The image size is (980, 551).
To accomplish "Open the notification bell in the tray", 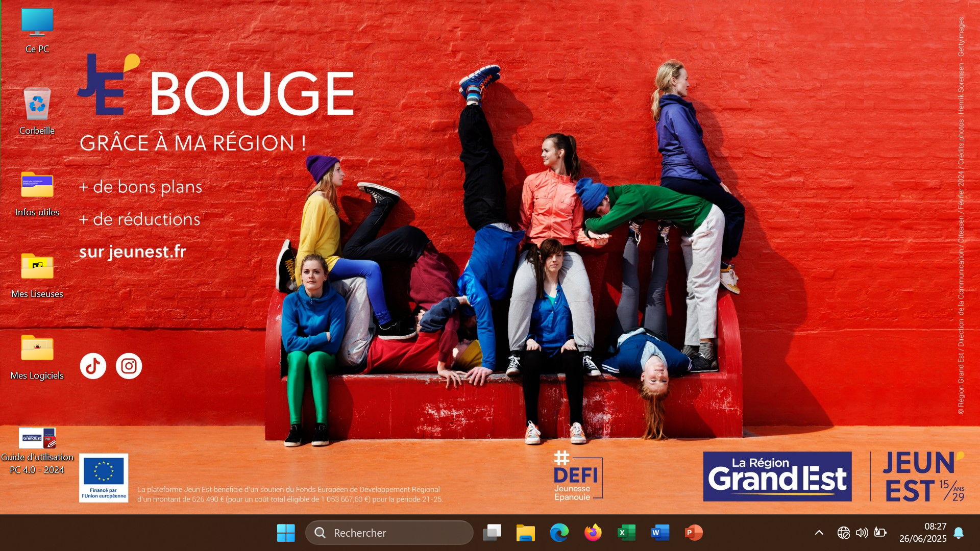I will point(959,533).
